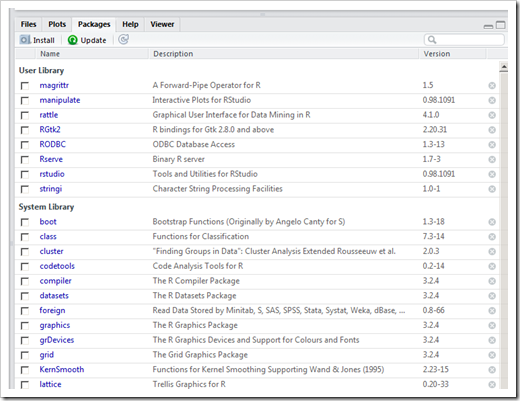
Task: Click the scrollbar up arrow
Action: pyautogui.click(x=504, y=67)
